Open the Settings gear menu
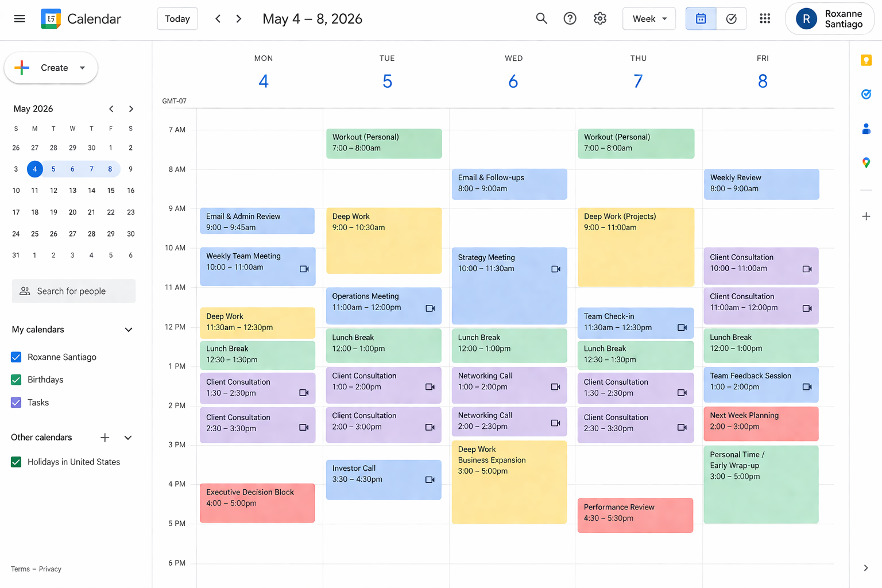Viewport: 882px width, 588px height. [x=600, y=18]
